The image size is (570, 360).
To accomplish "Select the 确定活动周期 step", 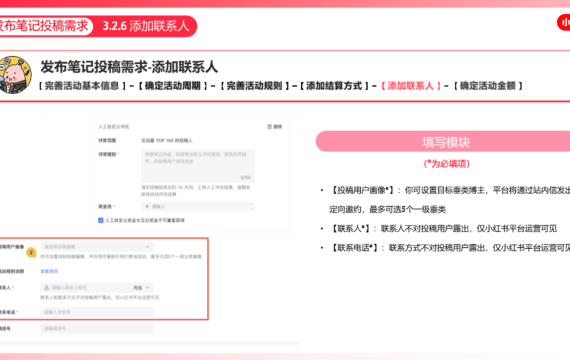I will pos(173,86).
